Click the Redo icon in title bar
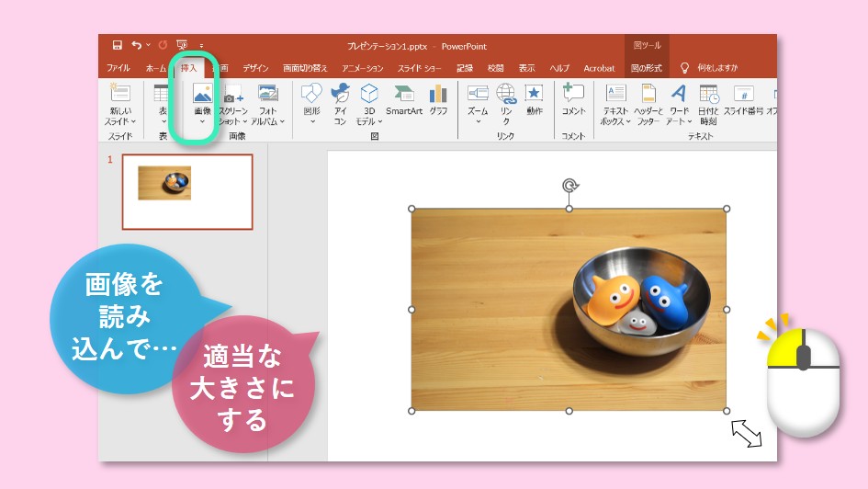This screenshot has height=489, width=868. click(x=163, y=45)
